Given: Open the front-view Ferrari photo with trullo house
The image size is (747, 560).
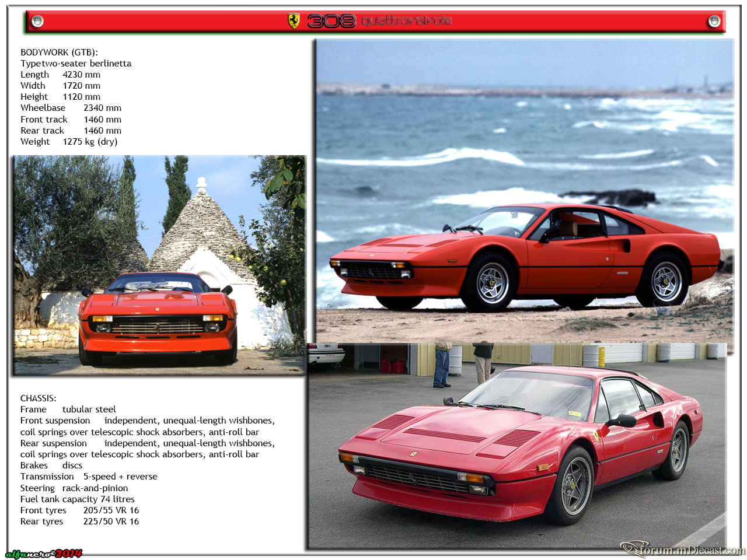Looking at the screenshot, I should coord(159,265).
